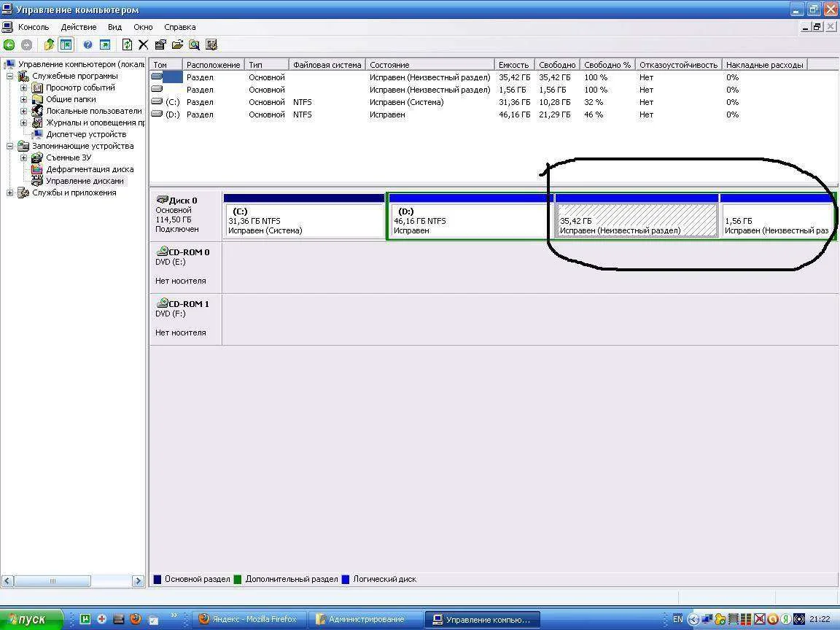840x630 pixels.
Task: Open Help via blue question mark icon
Action: (87, 45)
